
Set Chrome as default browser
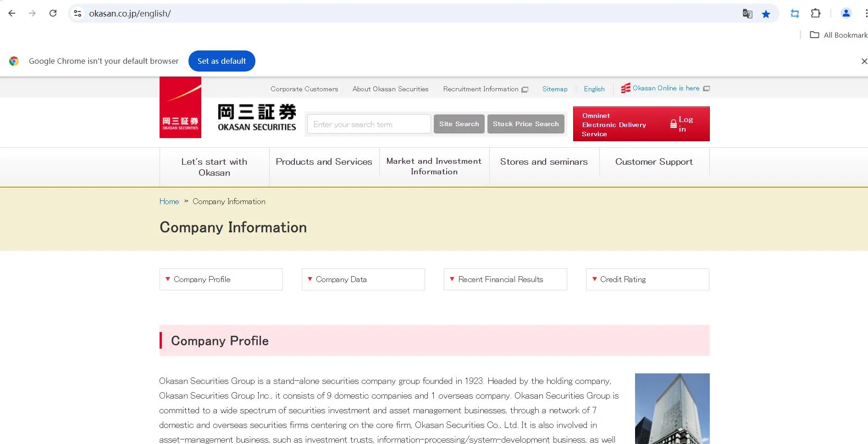221,61
